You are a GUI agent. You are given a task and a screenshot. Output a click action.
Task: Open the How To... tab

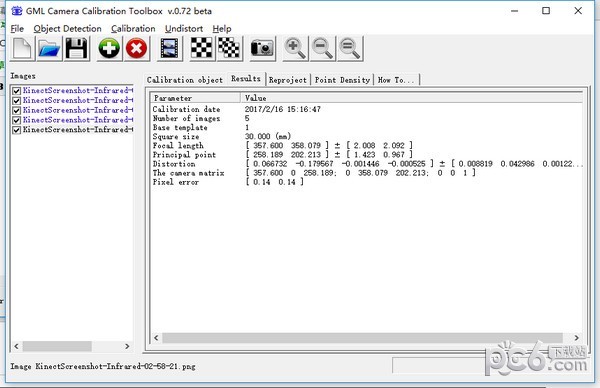tap(396, 80)
